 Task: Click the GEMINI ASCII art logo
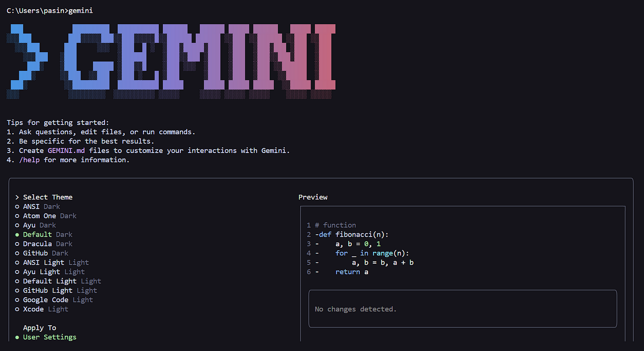(x=171, y=61)
